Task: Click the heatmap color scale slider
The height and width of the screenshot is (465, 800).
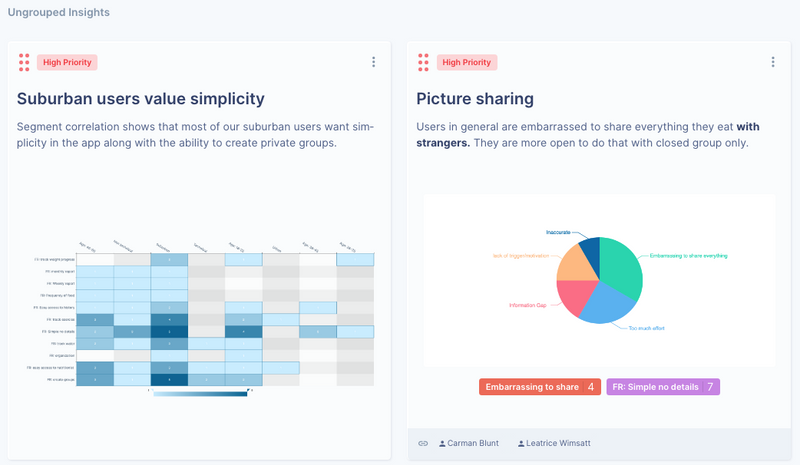Action: tap(200, 393)
